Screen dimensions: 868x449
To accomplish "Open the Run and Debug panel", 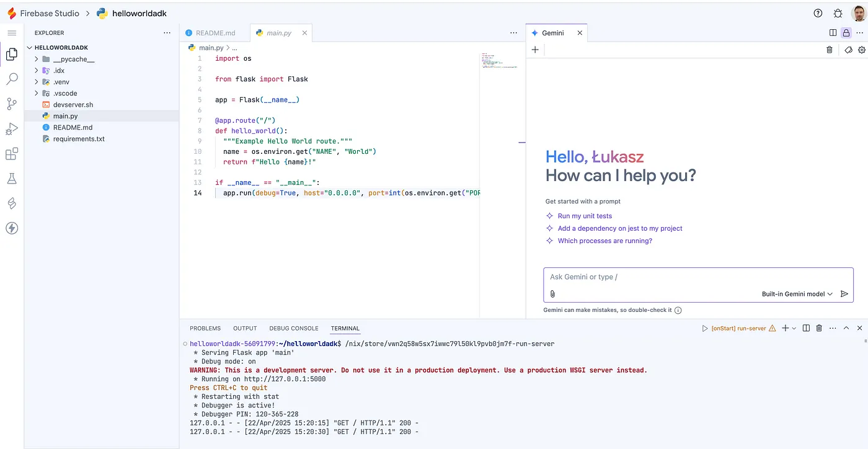I will tap(11, 128).
